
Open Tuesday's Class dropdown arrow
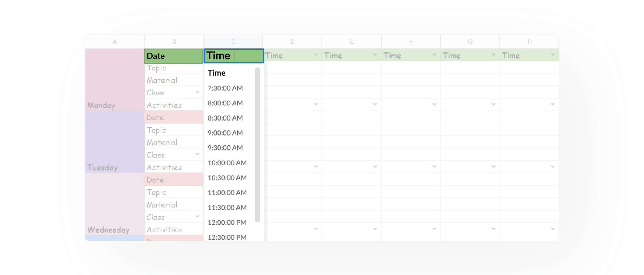tap(197, 154)
